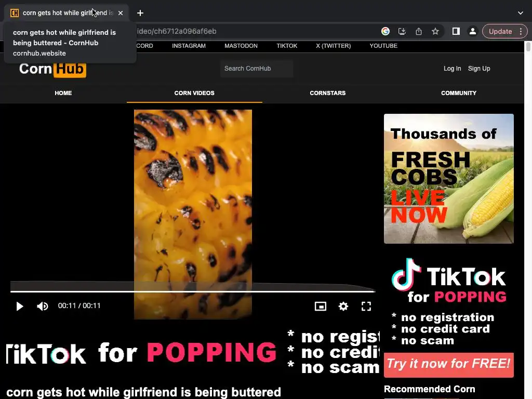Click the CornHub logo

click(52, 69)
